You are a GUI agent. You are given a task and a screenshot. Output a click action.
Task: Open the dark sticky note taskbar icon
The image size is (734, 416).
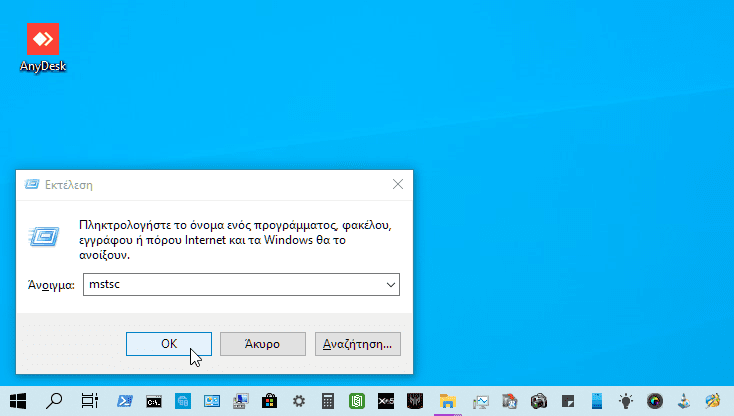pyautogui.click(x=568, y=401)
